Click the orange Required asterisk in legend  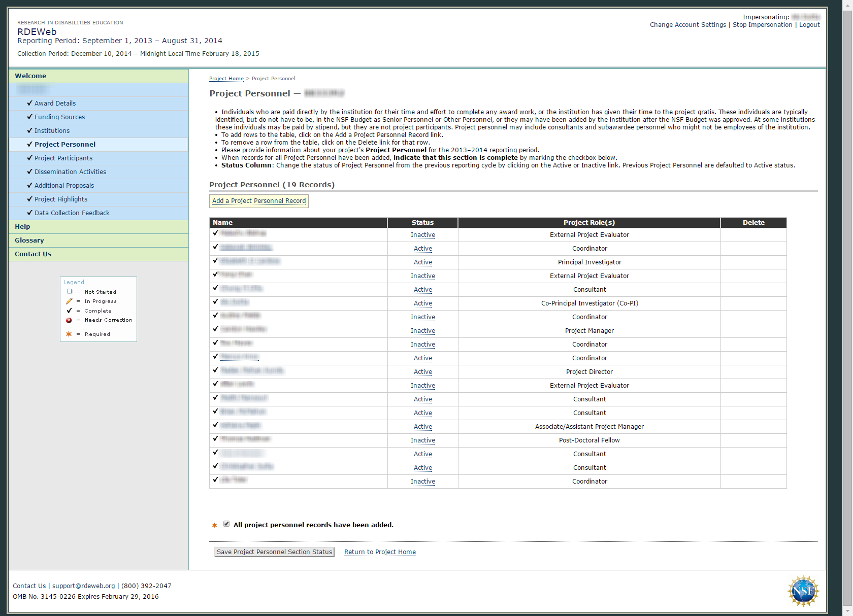[69, 334]
